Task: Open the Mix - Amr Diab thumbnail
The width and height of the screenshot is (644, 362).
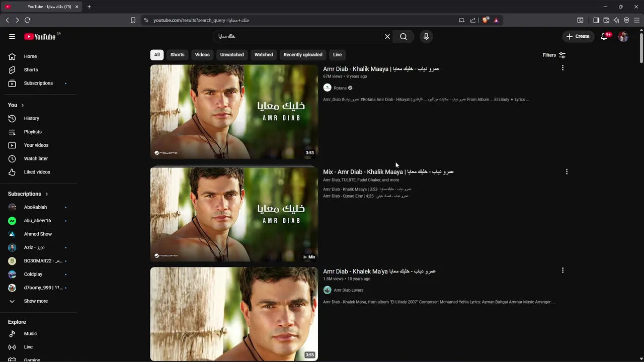Action: click(234, 214)
